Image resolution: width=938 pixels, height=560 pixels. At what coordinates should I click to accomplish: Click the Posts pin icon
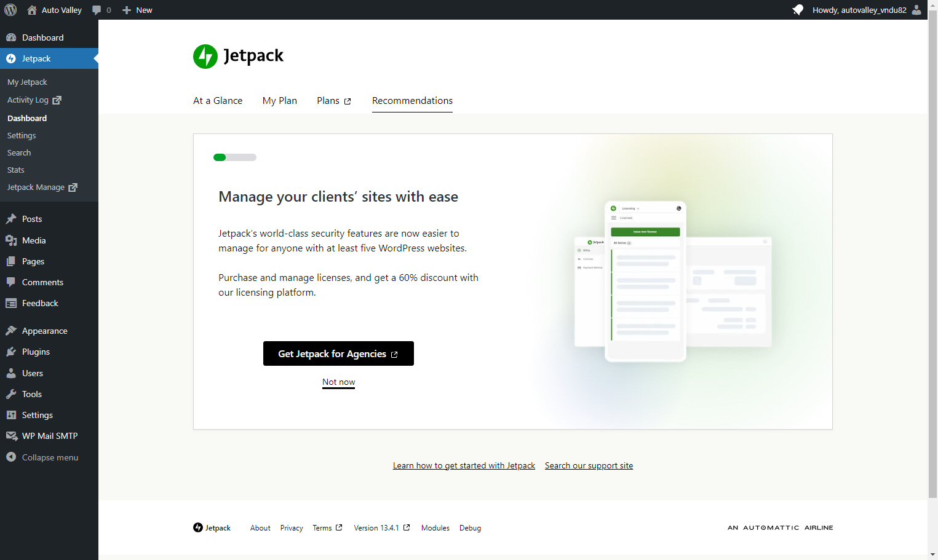(11, 219)
